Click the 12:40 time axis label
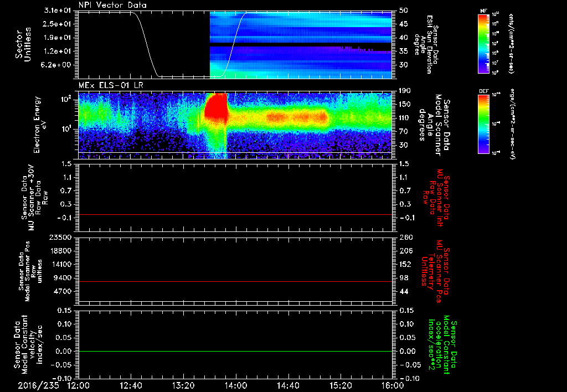This screenshot has width=567, height=392. coord(131,386)
